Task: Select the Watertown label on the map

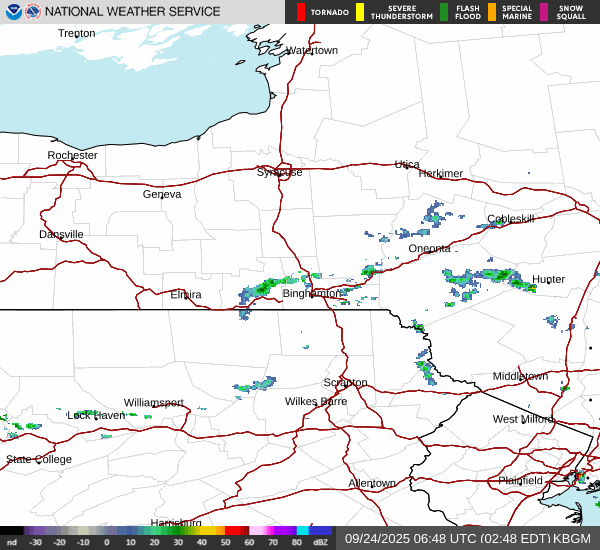Action: point(312,50)
